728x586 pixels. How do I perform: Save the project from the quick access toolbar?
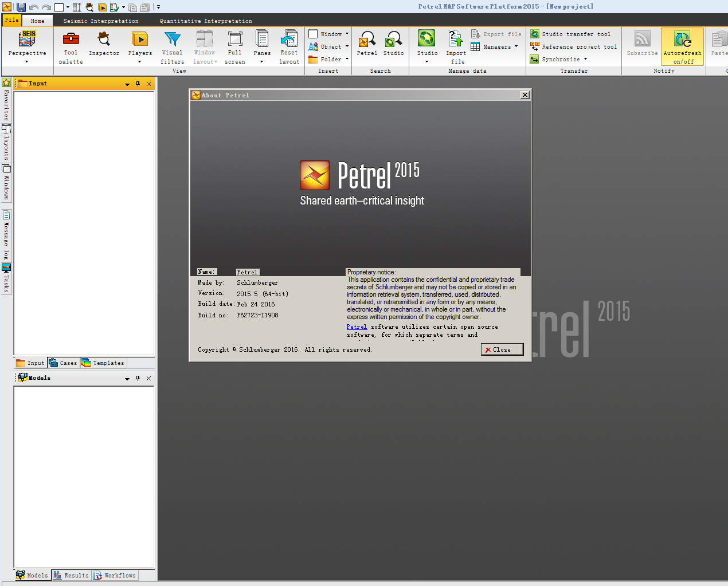[21, 7]
